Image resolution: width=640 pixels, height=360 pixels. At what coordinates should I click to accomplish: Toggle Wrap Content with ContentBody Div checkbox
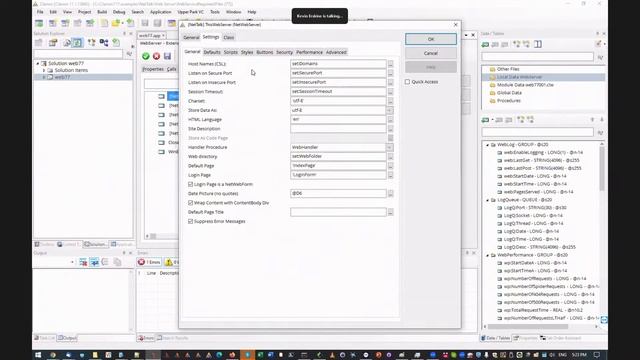point(191,202)
